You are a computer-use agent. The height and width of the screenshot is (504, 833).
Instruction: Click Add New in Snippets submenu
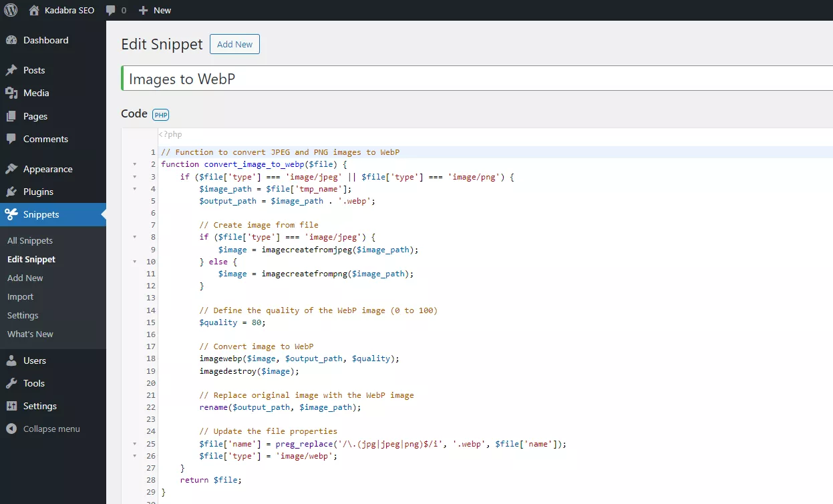[25, 278]
